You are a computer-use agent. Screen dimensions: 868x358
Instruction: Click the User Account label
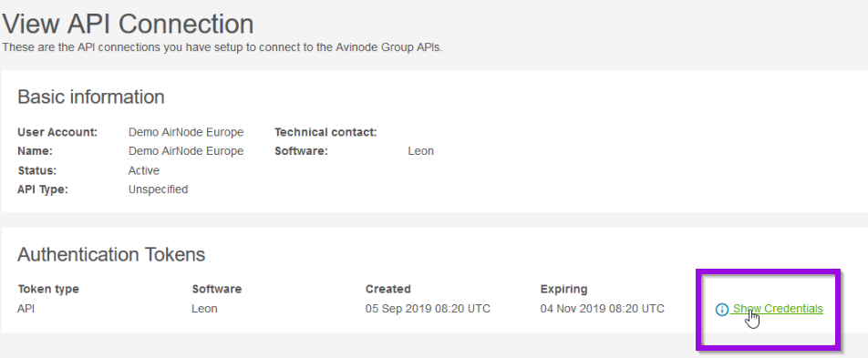[57, 132]
